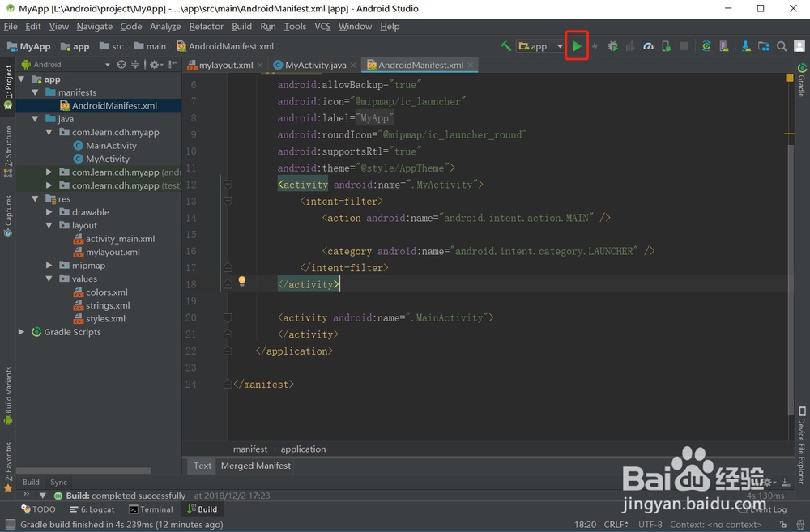Run the app with the green play button
The height and width of the screenshot is (532, 810).
pos(577,46)
